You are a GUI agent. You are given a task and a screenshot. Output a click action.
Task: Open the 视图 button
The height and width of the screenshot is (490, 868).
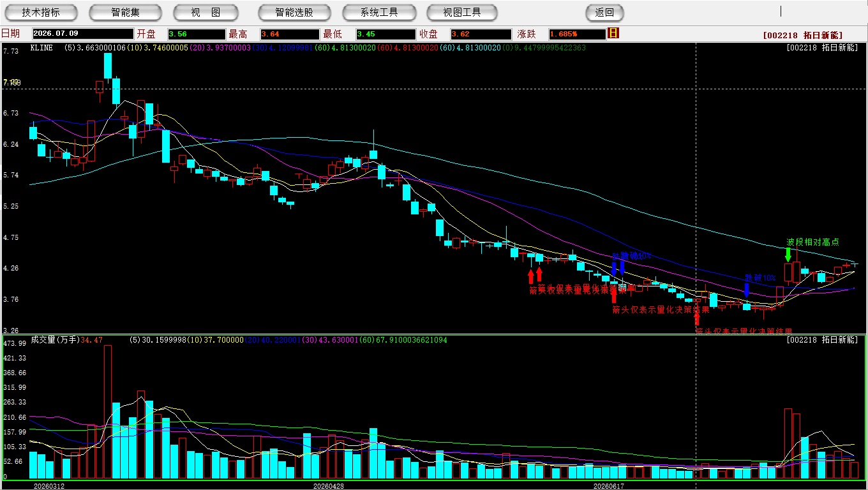[206, 12]
